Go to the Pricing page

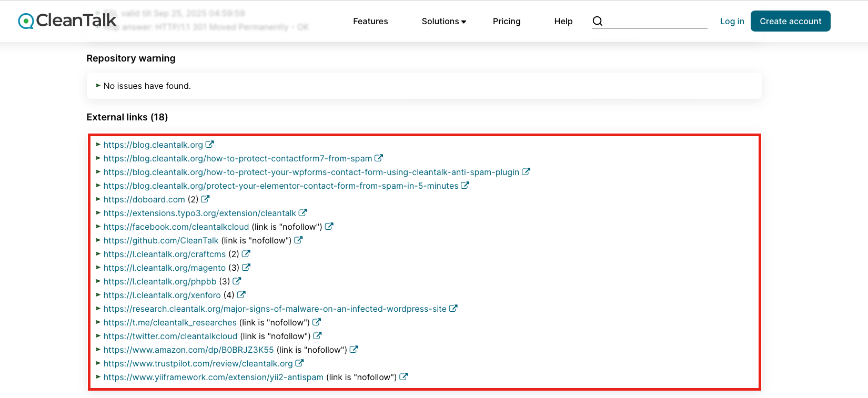507,22
